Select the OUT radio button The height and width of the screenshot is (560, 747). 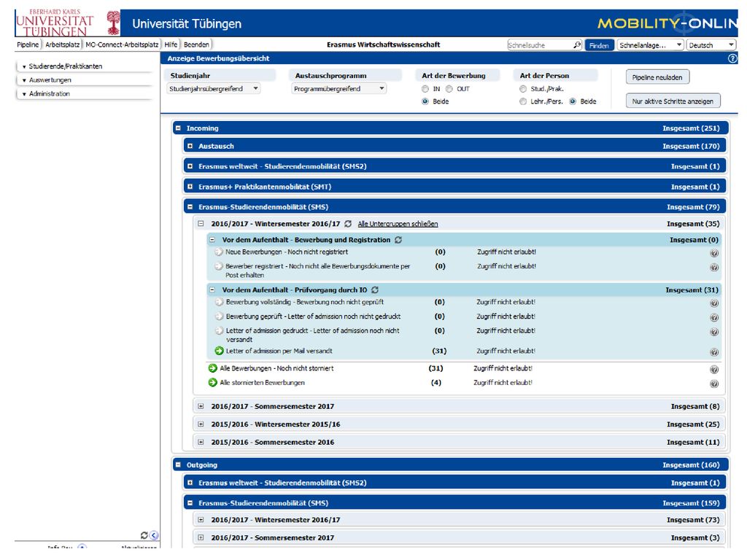449,89
